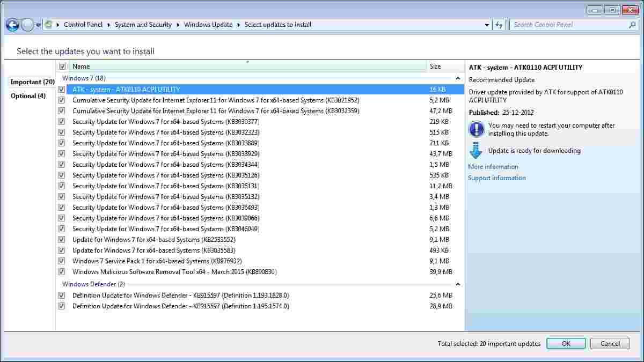Sort by Size column header
The width and height of the screenshot is (644, 362).
[x=445, y=67]
